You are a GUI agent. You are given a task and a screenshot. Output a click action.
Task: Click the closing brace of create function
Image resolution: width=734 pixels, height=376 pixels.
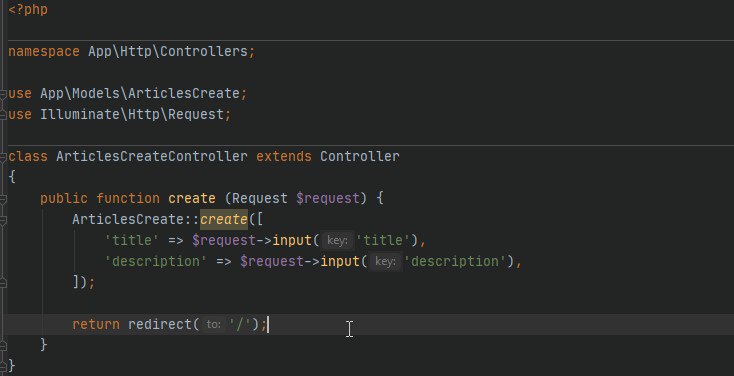44,346
